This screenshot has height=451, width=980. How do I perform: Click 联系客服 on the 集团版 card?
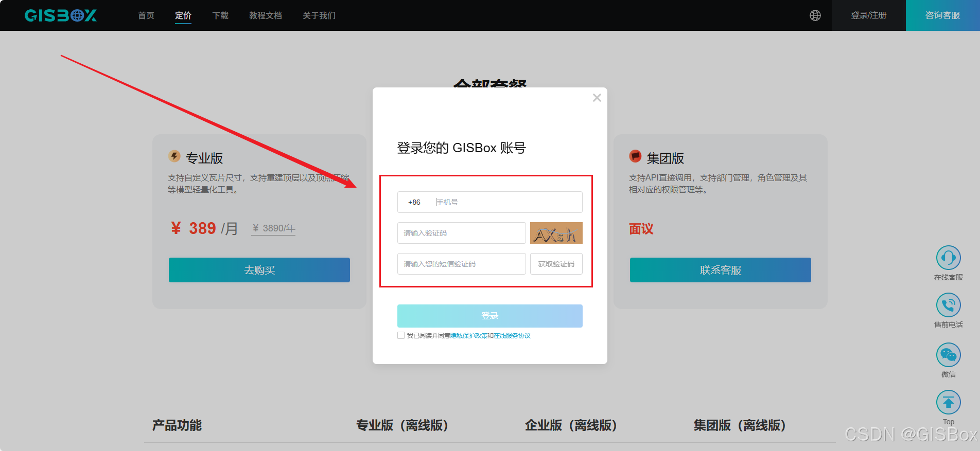tap(721, 270)
